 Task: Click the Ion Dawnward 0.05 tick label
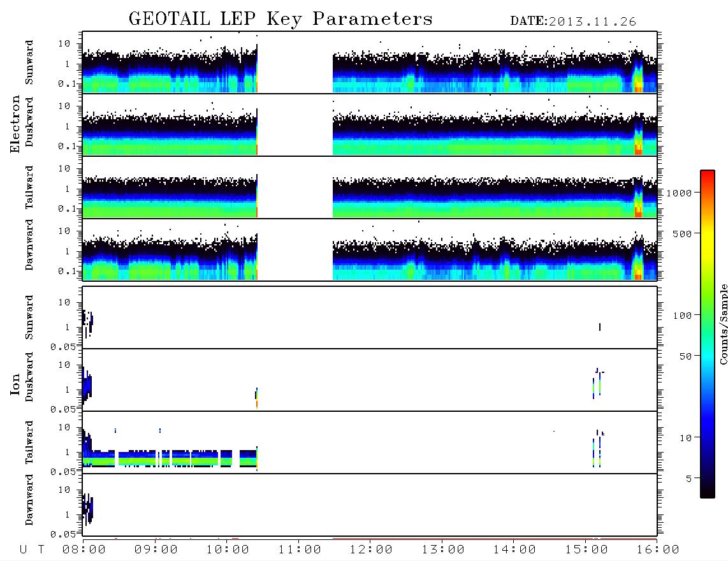click(x=63, y=534)
